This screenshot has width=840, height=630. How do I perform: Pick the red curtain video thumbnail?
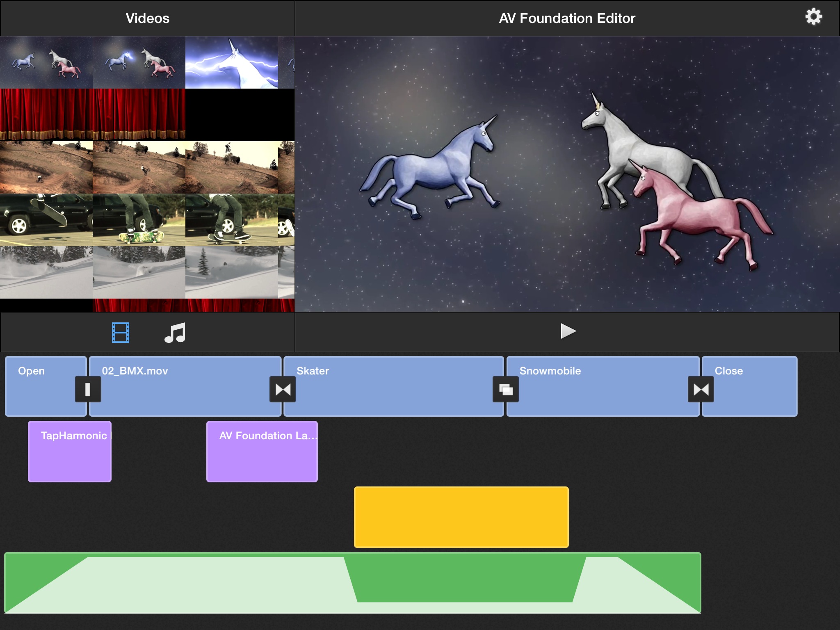[x=46, y=114]
